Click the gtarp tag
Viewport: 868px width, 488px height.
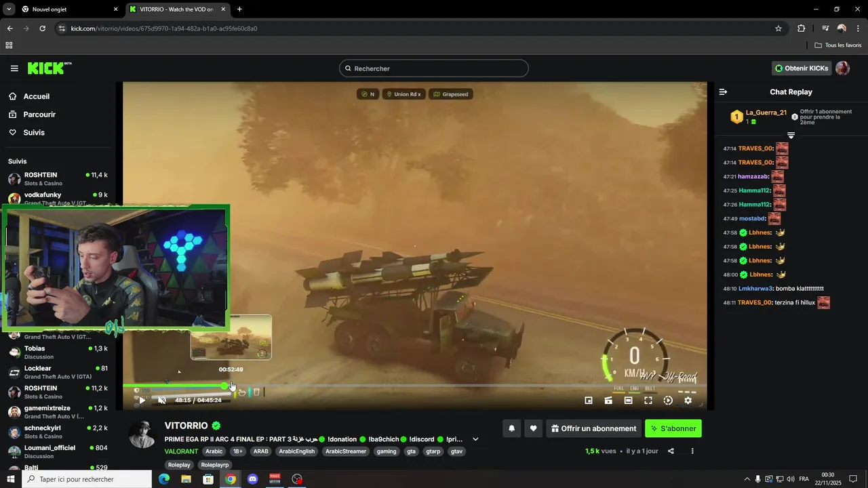[x=433, y=451]
